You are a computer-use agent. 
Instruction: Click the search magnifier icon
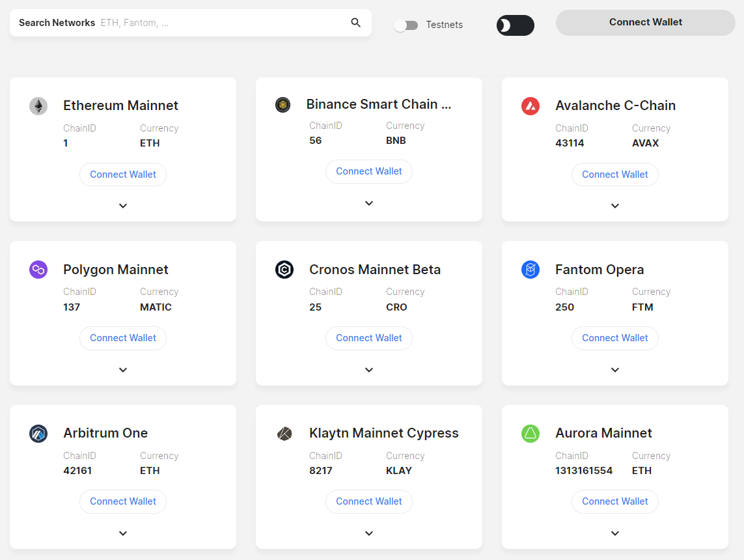tap(355, 23)
